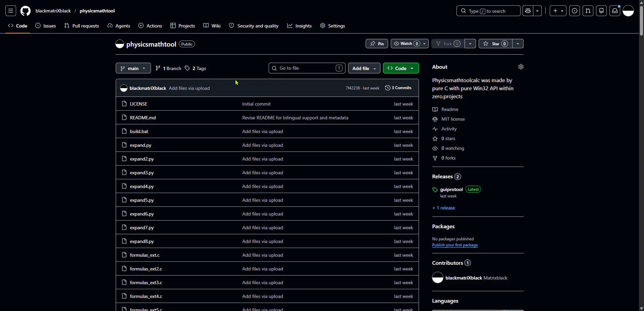Star the physicsmathtool repository
The image size is (644, 311).
tap(495, 44)
